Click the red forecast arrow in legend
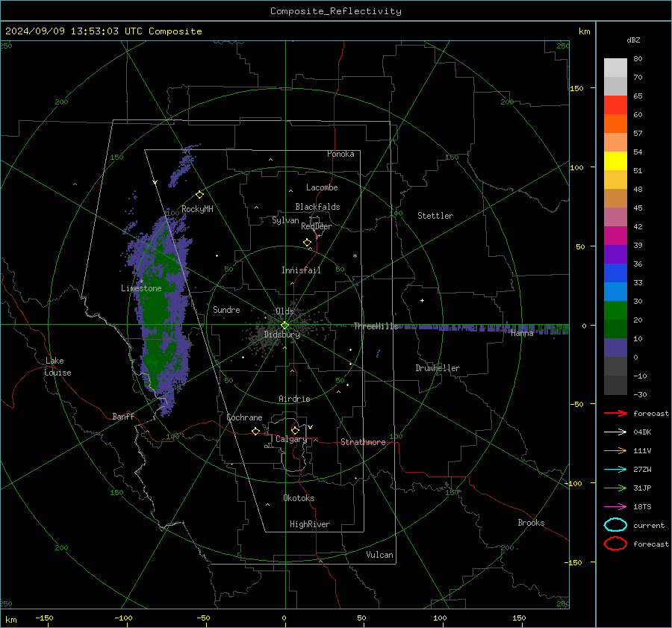This screenshot has height=628, width=672. pyautogui.click(x=615, y=413)
